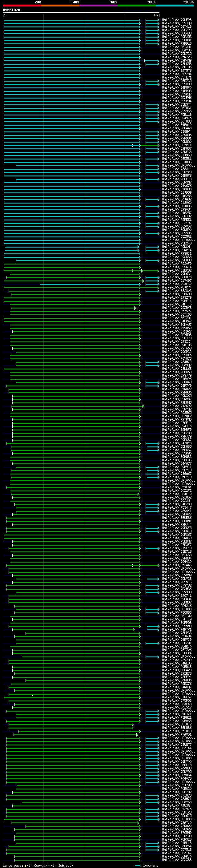Click the purple ~60% identity legend segment
197x868 pixels.
(98, 6)
